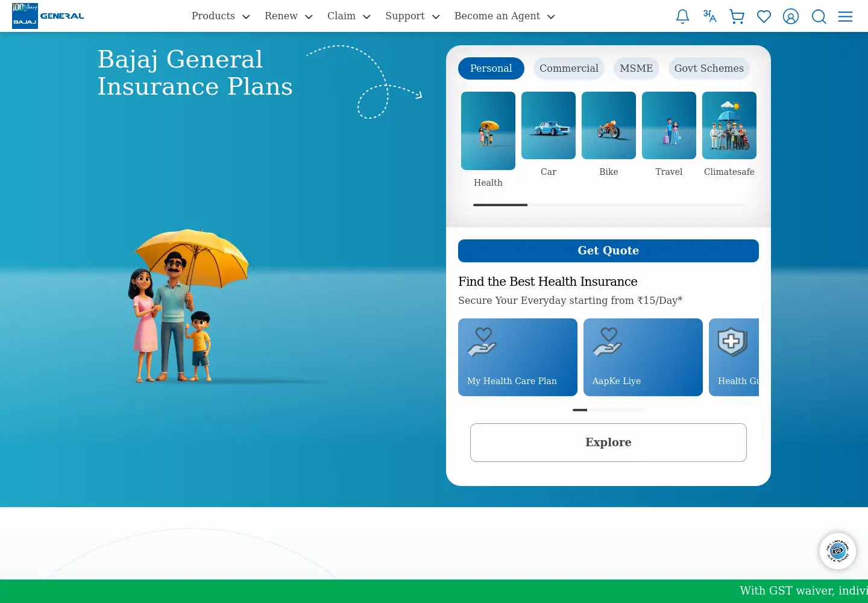Image resolution: width=868 pixels, height=603 pixels.
Task: Open the wishlist heart icon
Action: point(764,16)
